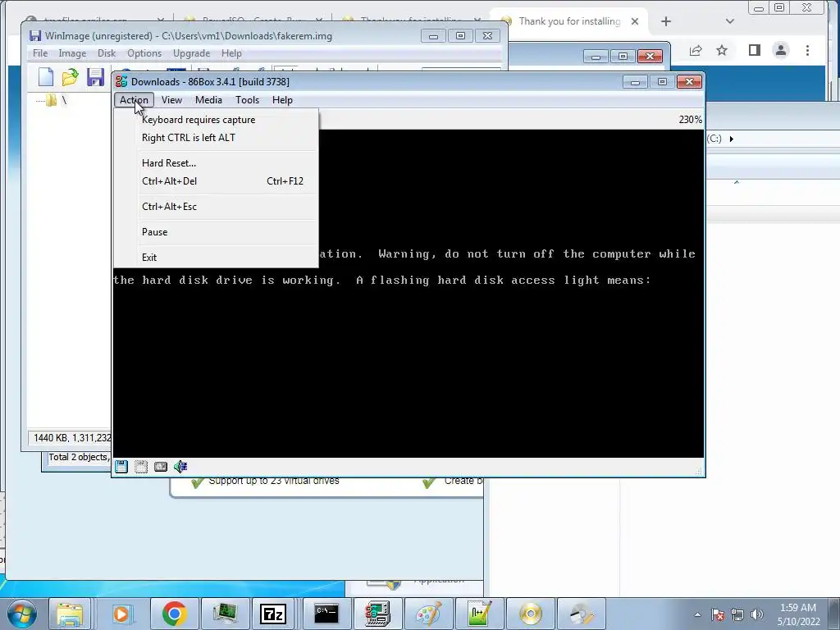Screen dimensions: 840x630
Task: Toggle 'Keyboard requires capture' option
Action: click(217, 120)
